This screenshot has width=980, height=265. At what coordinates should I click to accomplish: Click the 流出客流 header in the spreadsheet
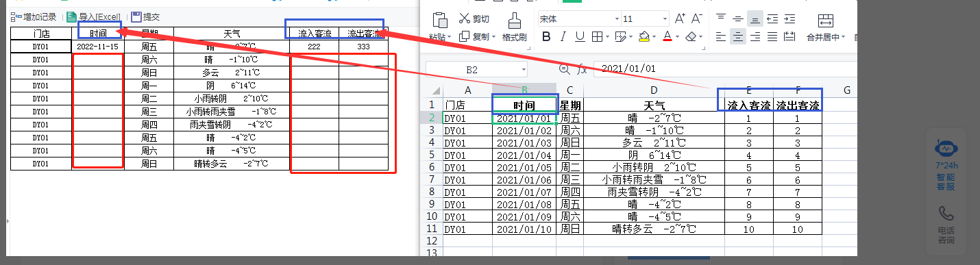(798, 105)
